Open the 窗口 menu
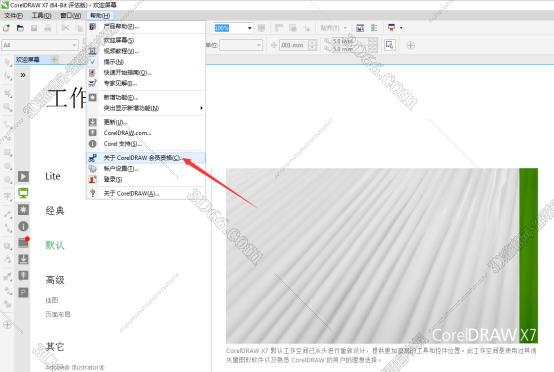Image resolution: width=554 pixels, height=372 pixels. [x=71, y=16]
